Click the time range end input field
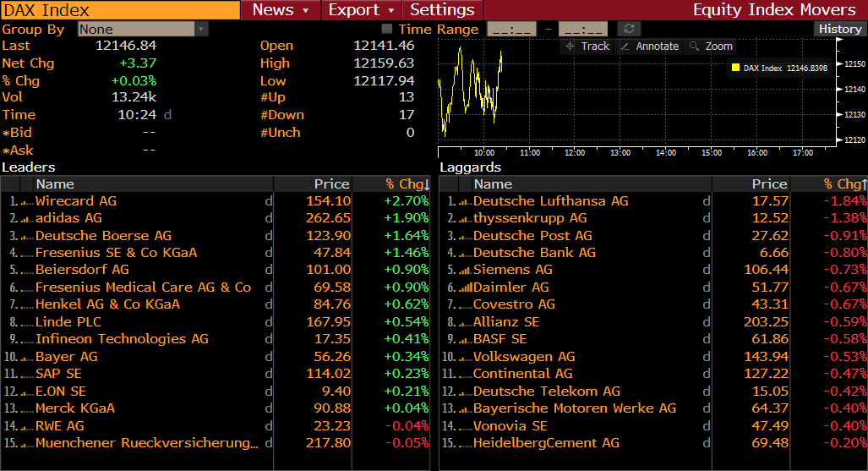Image resolution: width=868 pixels, height=471 pixels. (x=583, y=29)
